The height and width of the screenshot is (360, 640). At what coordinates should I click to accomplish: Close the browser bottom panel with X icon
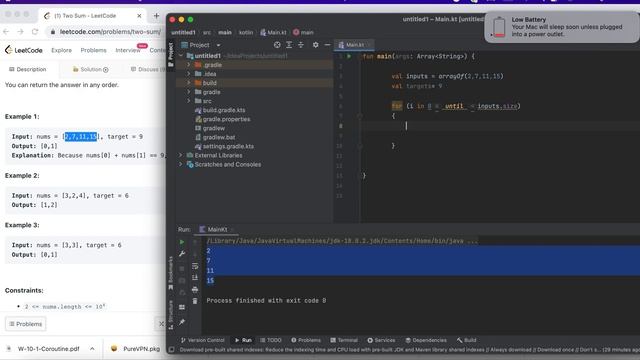point(161,324)
